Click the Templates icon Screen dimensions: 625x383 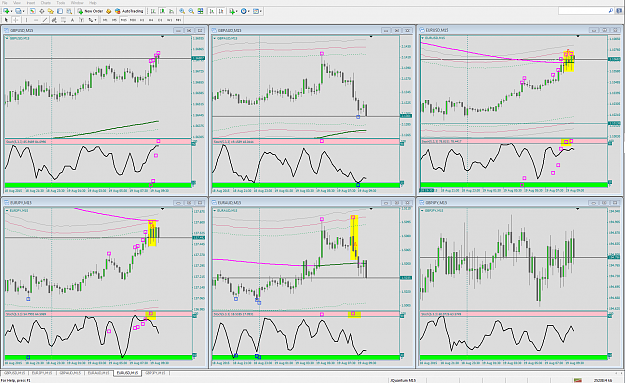coord(256,11)
